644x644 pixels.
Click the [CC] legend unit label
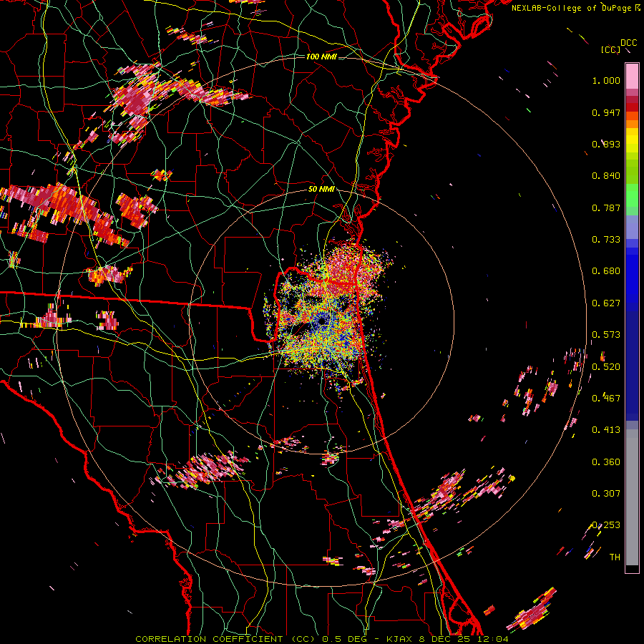pyautogui.click(x=610, y=49)
